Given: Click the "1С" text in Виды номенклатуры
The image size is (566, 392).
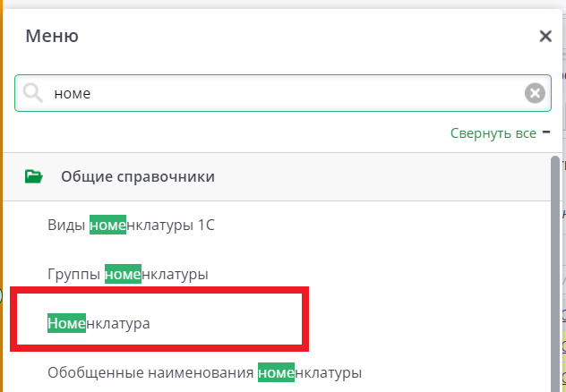Looking at the screenshot, I should (x=205, y=225).
